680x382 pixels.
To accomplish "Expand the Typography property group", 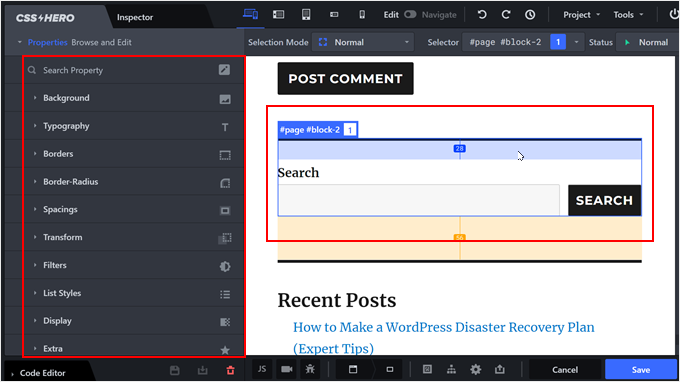I will pyautogui.click(x=66, y=126).
